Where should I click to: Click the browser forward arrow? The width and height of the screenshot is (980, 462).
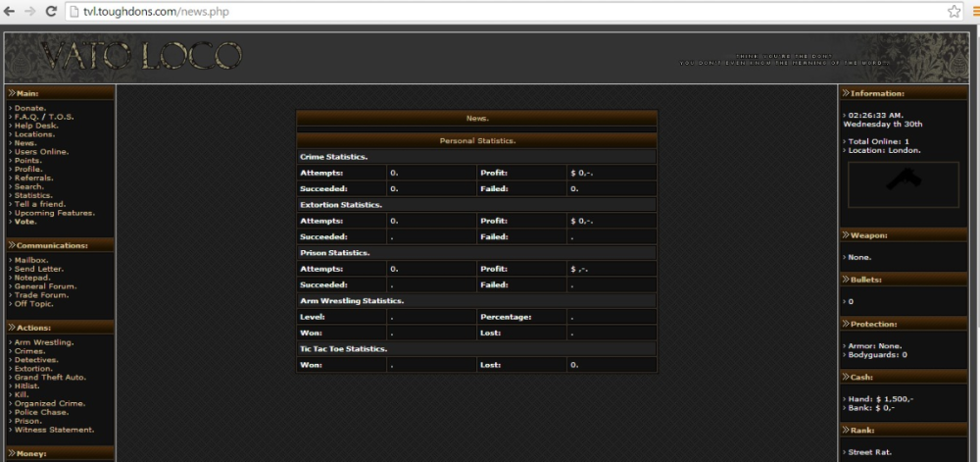click(x=30, y=11)
